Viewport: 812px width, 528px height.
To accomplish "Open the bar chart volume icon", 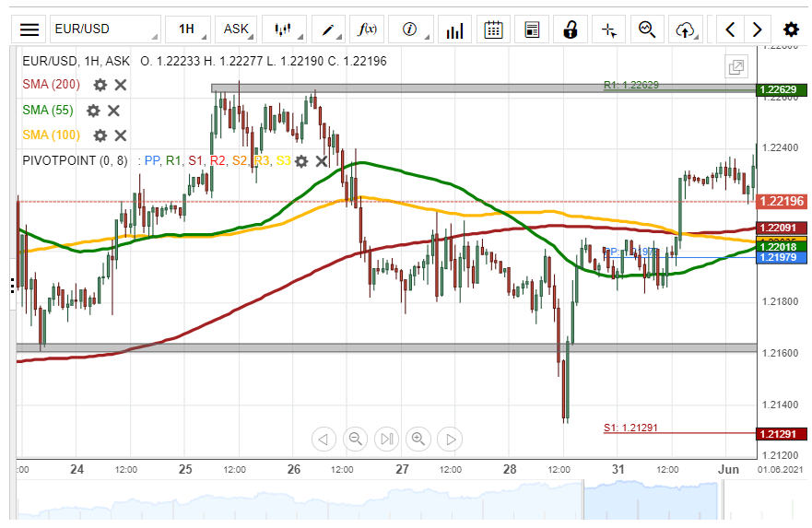I will [454, 30].
